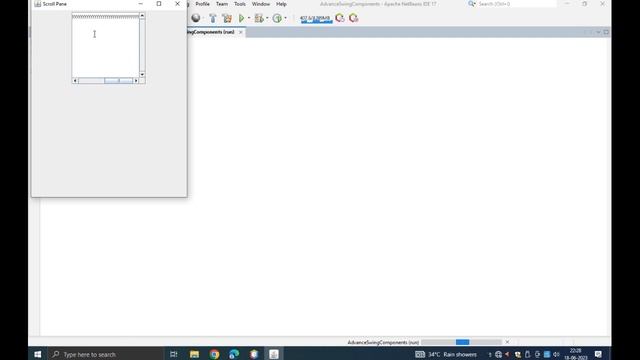Click the NetBeans search field

coord(516,4)
